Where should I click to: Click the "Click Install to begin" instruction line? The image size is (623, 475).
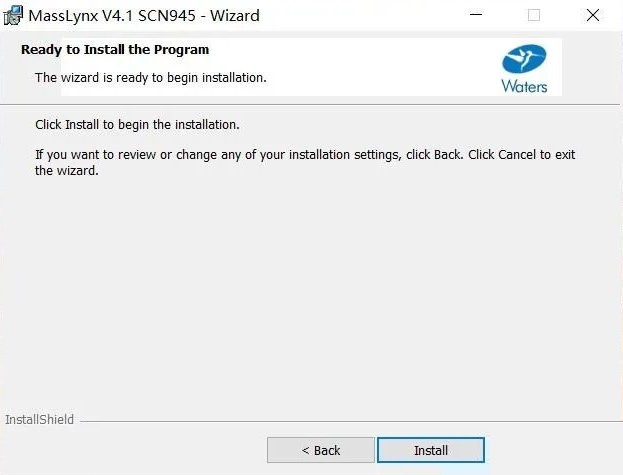coord(137,125)
